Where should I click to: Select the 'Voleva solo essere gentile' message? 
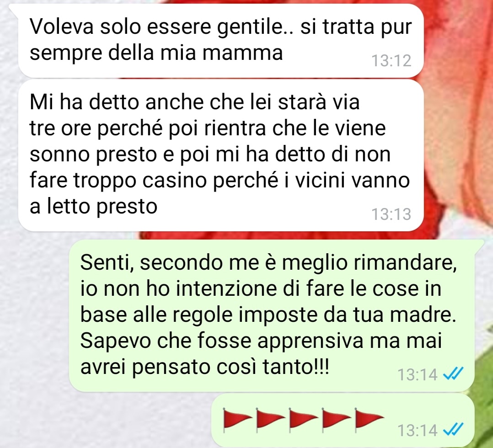221,41
